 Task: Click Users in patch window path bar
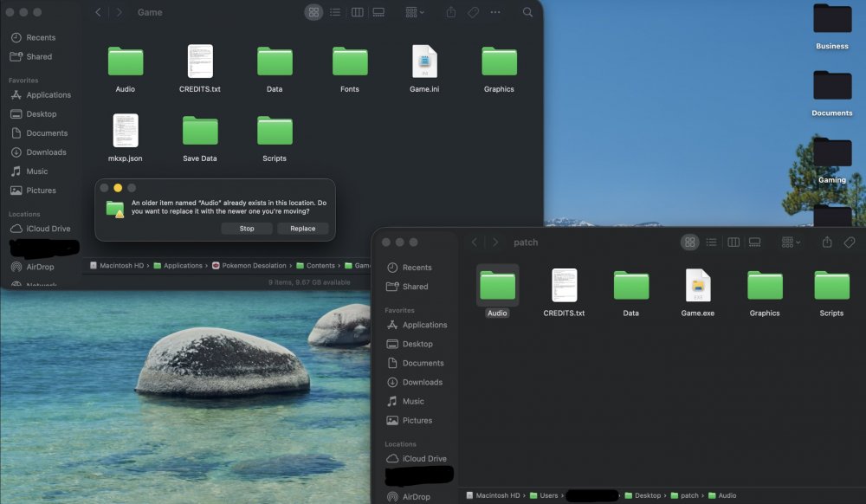coord(544,495)
